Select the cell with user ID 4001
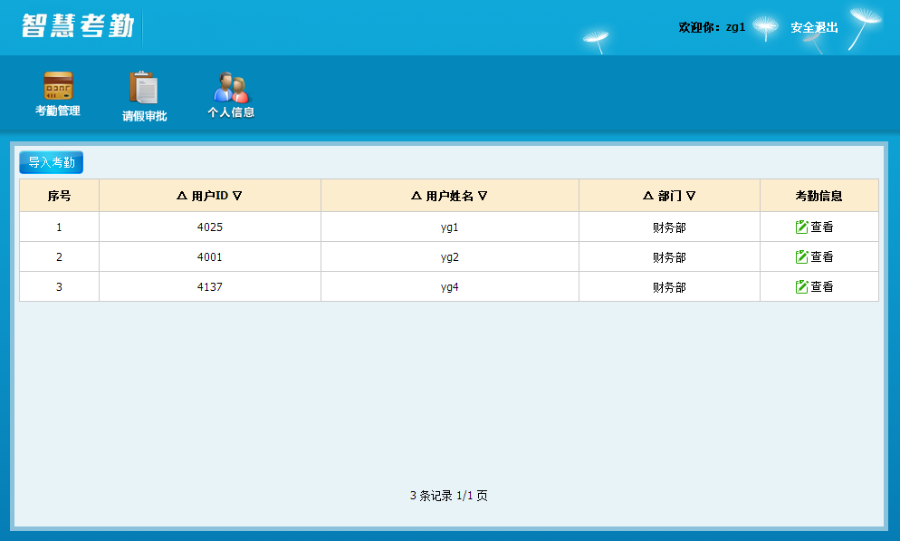 [210, 257]
